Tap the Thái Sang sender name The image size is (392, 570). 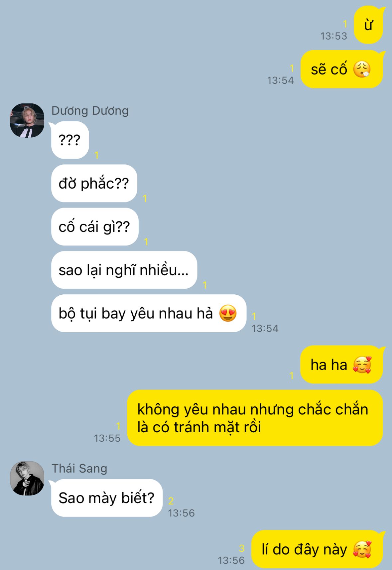pos(79,468)
